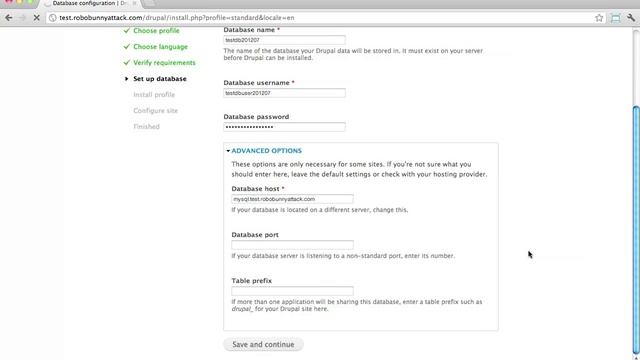Image resolution: width=640 pixels, height=360 pixels.
Task: Click the browser forward arrow
Action: tap(22, 18)
